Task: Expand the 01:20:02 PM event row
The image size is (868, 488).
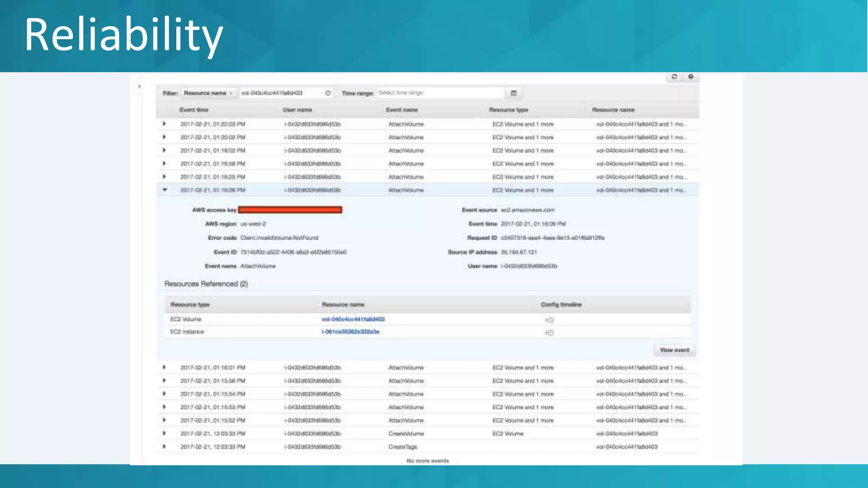Action: click(164, 137)
